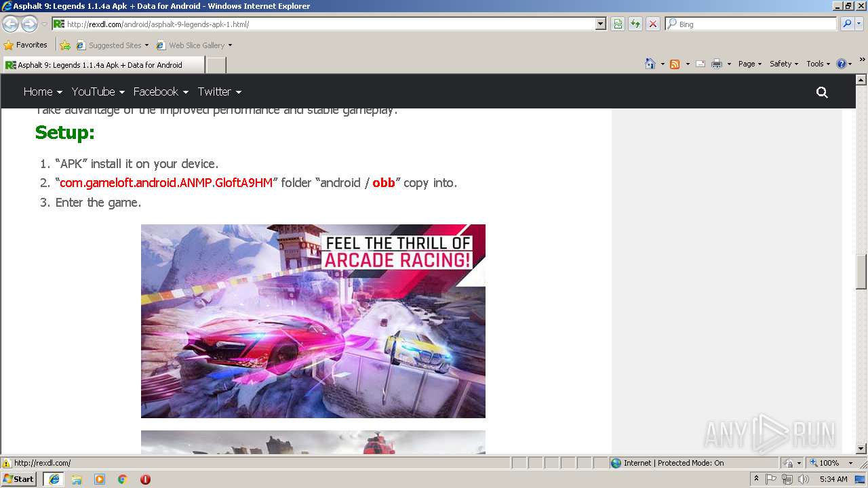Open the Facebook menu on the website
The image size is (868, 488).
point(161,91)
